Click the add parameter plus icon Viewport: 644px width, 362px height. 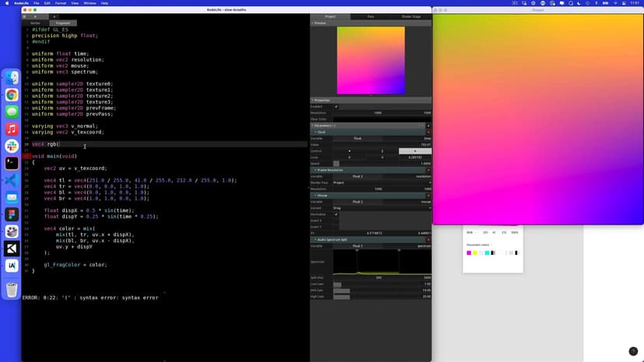428,125
